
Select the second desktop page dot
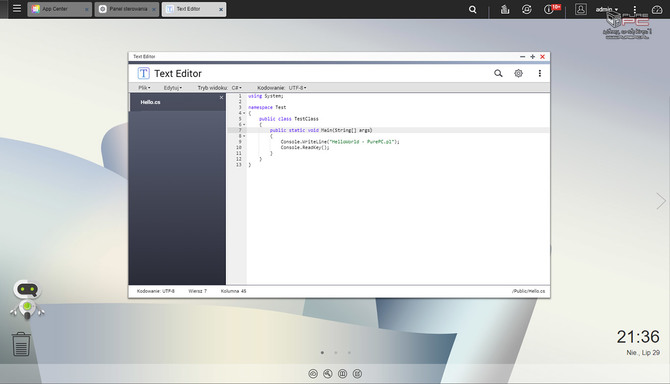click(336, 353)
